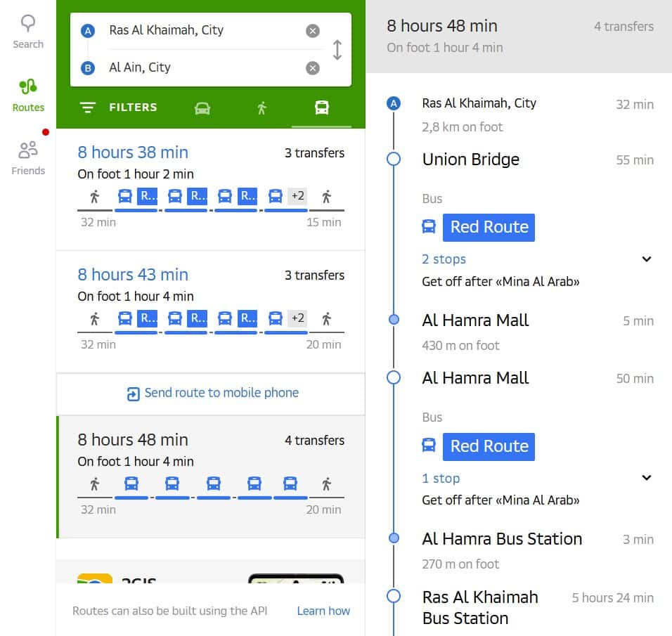Click the Red Route badge after Union Bridge
Screen dimensions: 672x636
tap(489, 227)
